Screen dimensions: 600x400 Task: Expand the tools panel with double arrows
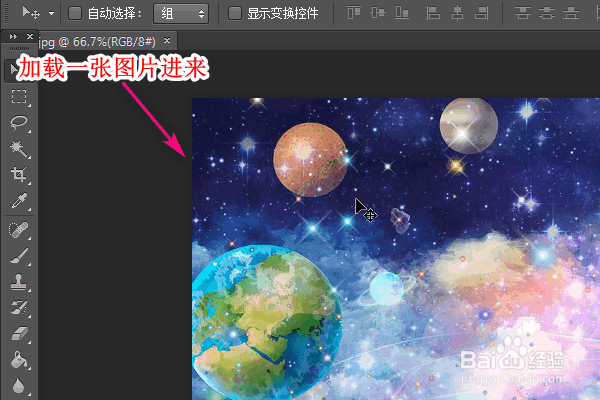pos(13,36)
